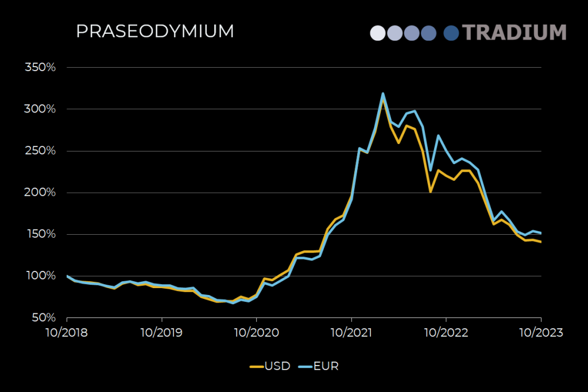Click the fourth blue logo circle
Image resolution: width=588 pixels, height=392 pixels.
point(428,33)
